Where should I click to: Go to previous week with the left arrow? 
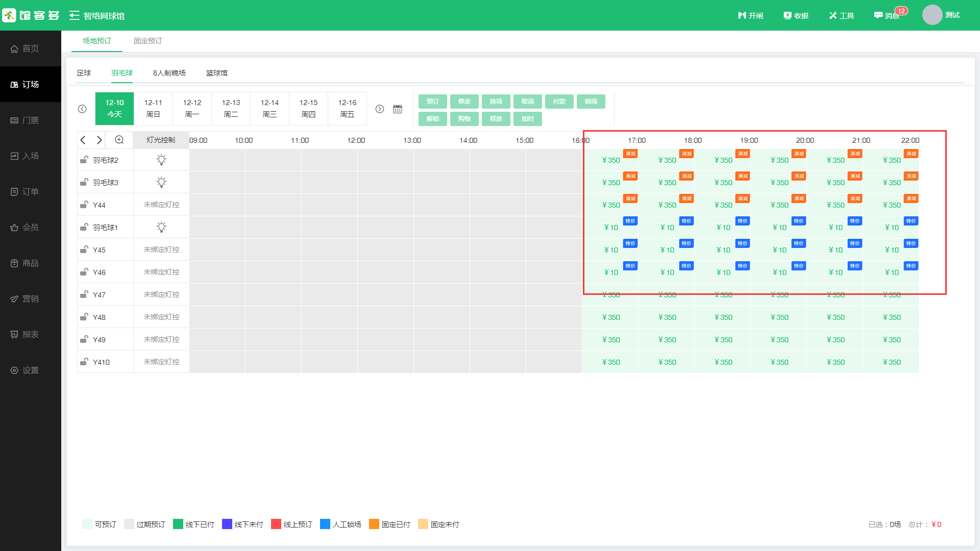(82, 109)
